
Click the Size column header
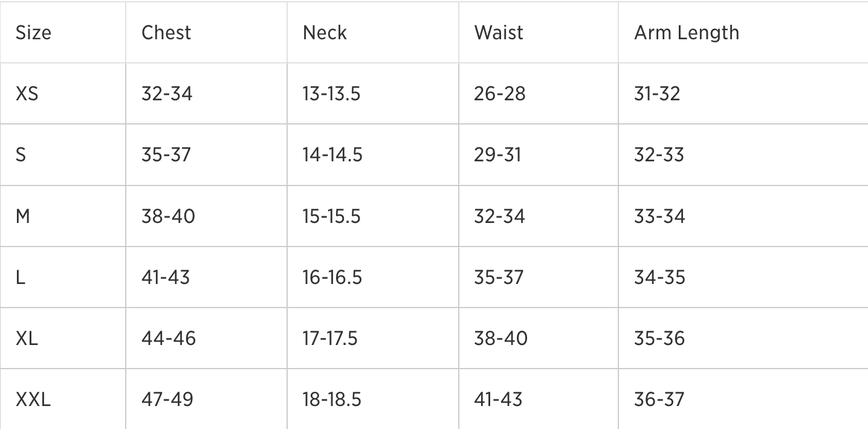33,33
